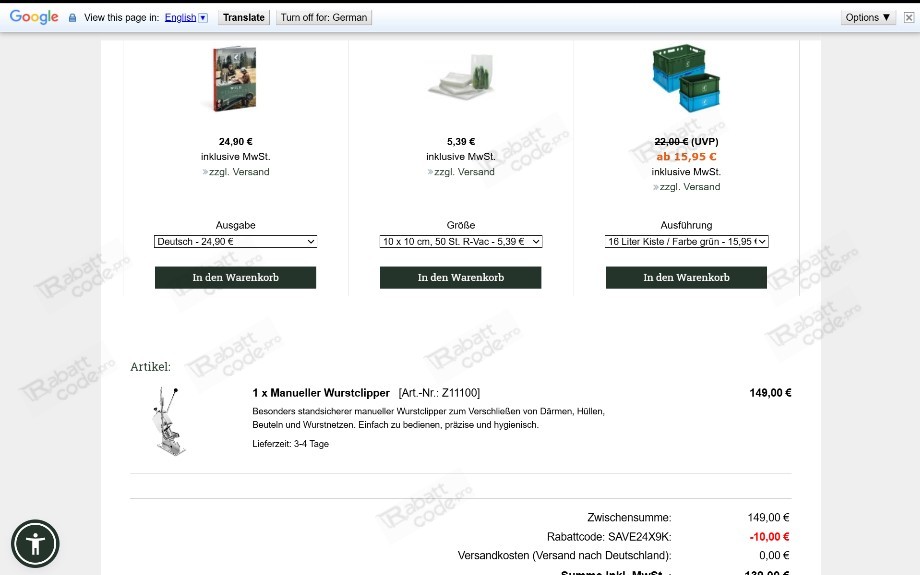The width and height of the screenshot is (920, 575).
Task: Click the Manueller Wurstclipper product image
Action: tap(168, 421)
